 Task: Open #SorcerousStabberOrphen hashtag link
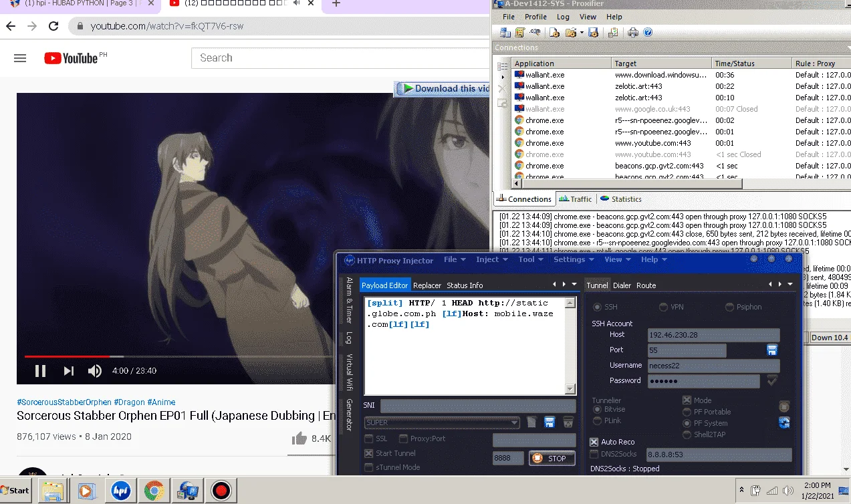tap(64, 402)
